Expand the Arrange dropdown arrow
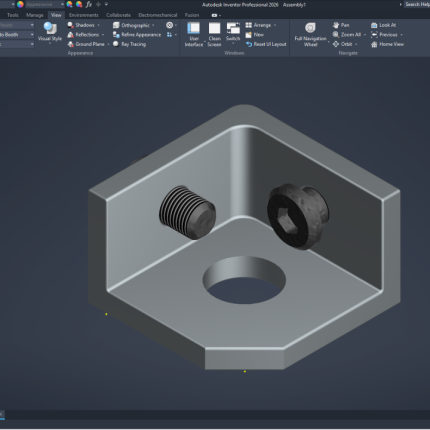The image size is (430, 430). pos(275,25)
